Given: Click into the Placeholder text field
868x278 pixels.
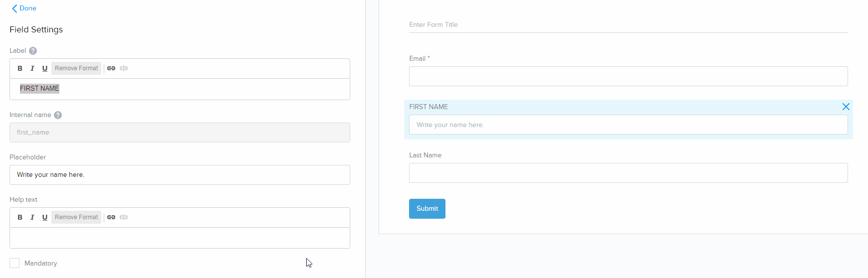Looking at the screenshot, I should [x=180, y=175].
